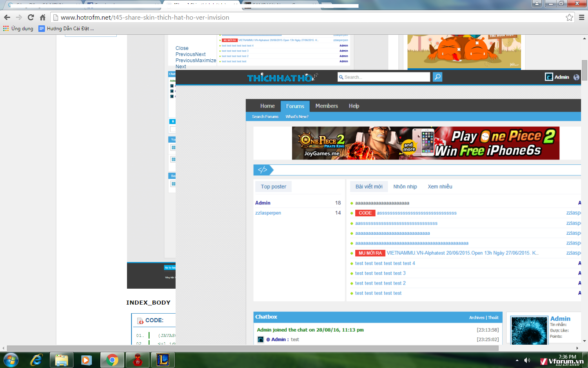Open thread test test test 3
Image resolution: width=588 pixels, height=368 pixels.
(x=380, y=273)
